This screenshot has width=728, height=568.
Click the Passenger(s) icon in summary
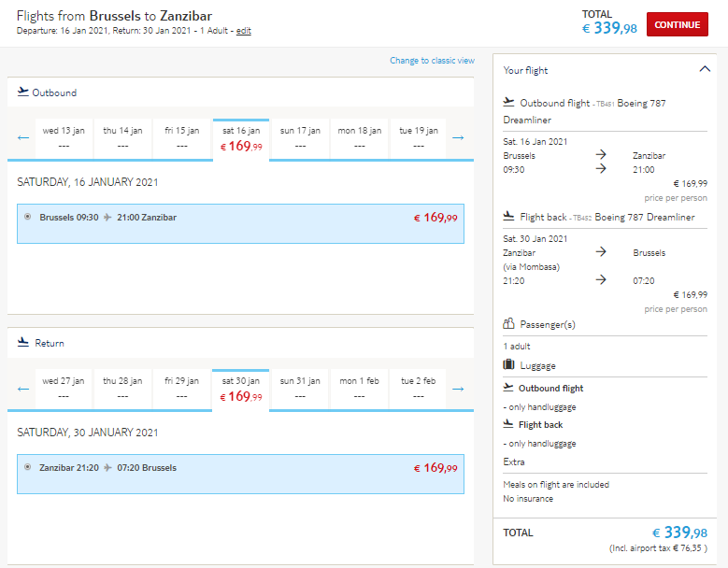point(509,323)
